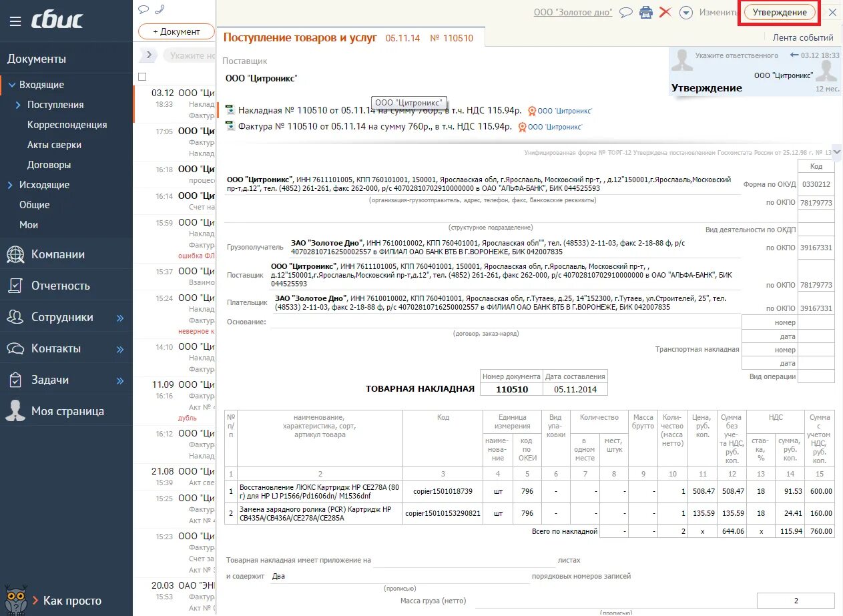This screenshot has height=616, width=843.
Task: Click the Контакты chat icon
Action: click(15, 348)
